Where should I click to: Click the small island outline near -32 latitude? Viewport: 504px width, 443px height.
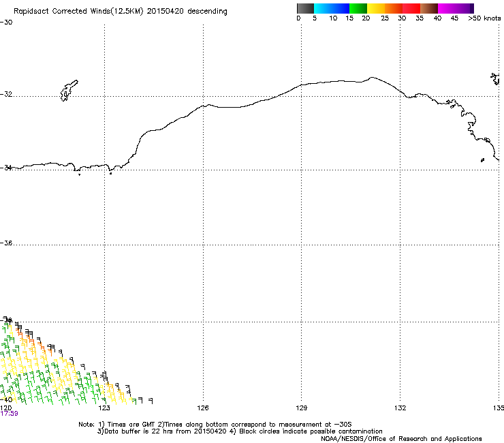pos(69,91)
